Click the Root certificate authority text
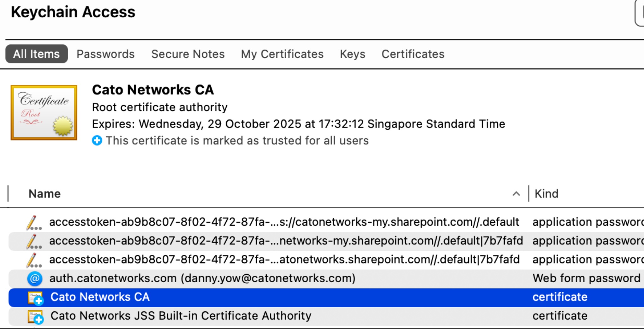 tap(160, 107)
